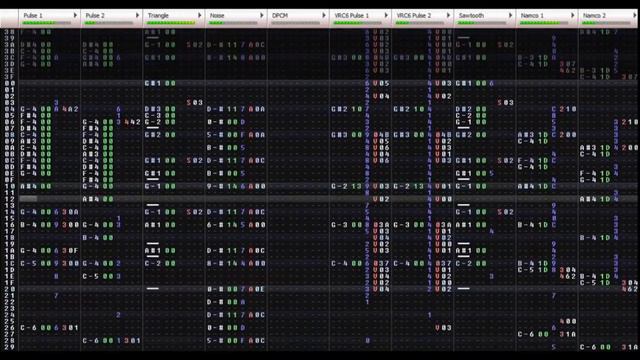Select row number 29 in the row column
This screenshot has height=360, width=640.
[x=10, y=347]
